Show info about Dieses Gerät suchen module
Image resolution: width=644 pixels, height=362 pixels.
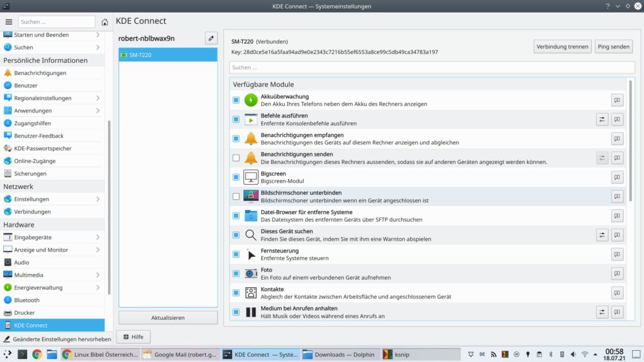point(617,235)
